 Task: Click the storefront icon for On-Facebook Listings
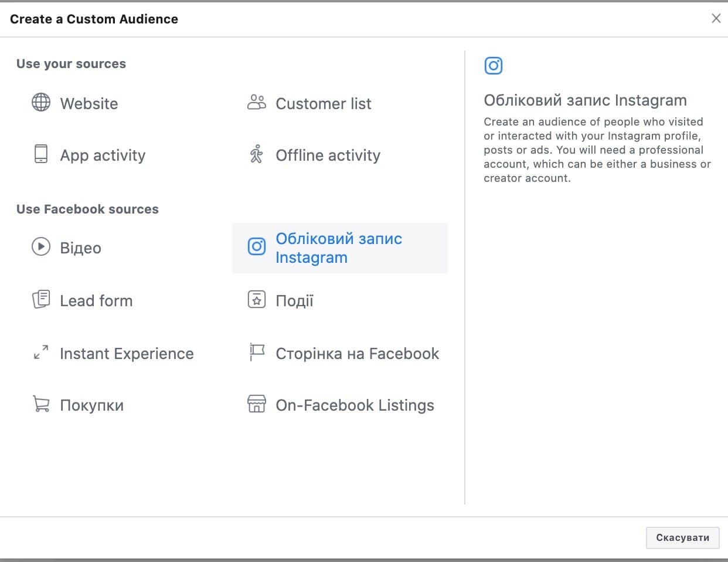point(256,404)
